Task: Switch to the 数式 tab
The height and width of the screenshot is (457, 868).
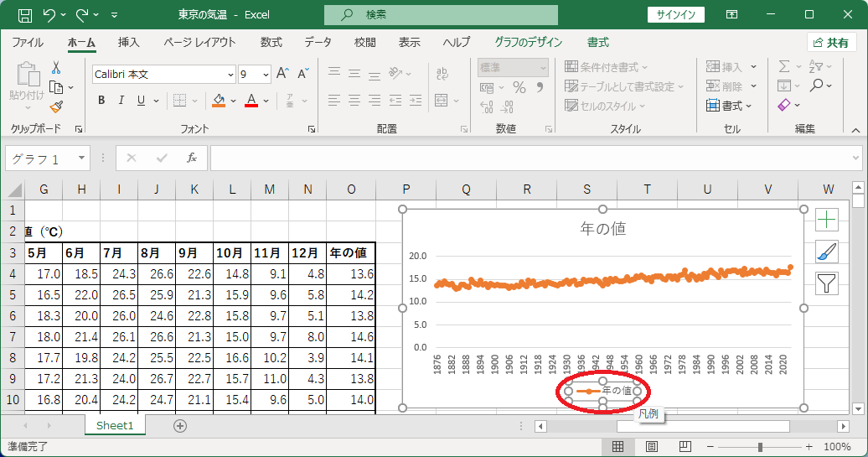Action: point(271,42)
